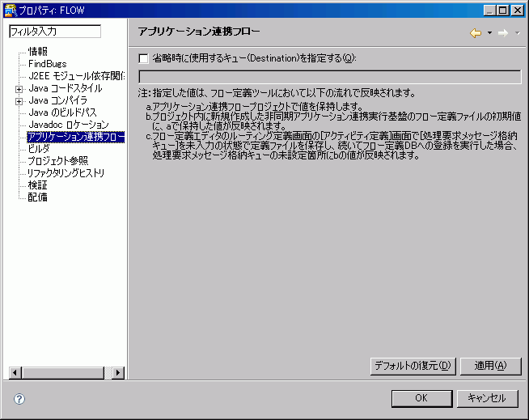
Task: Select 情報 in the properties tree
Action: (38, 52)
